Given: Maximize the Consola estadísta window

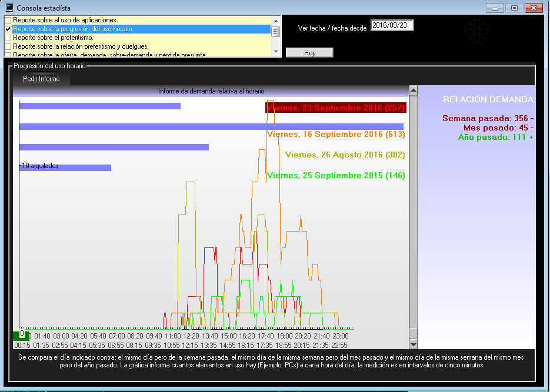Looking at the screenshot, I should pyautogui.click(x=514, y=8).
